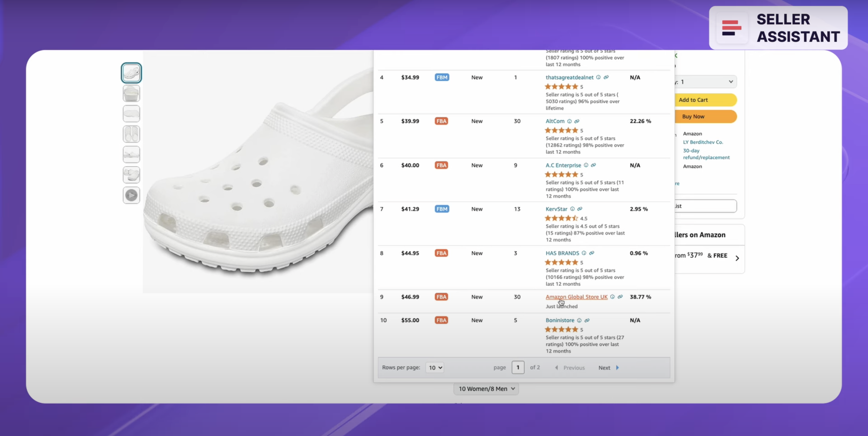
Task: Play the product video thumbnail
Action: point(131,195)
